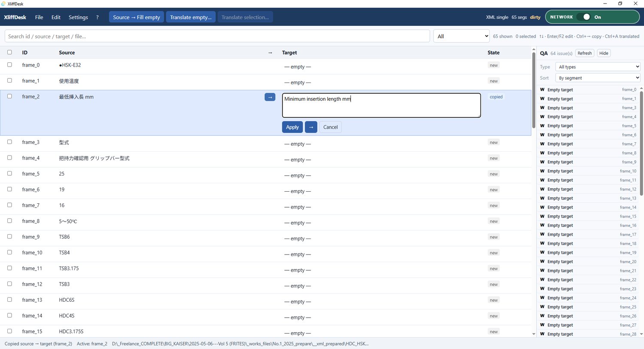
Task: Click the copied state badge on frame_2
Action: point(496,97)
